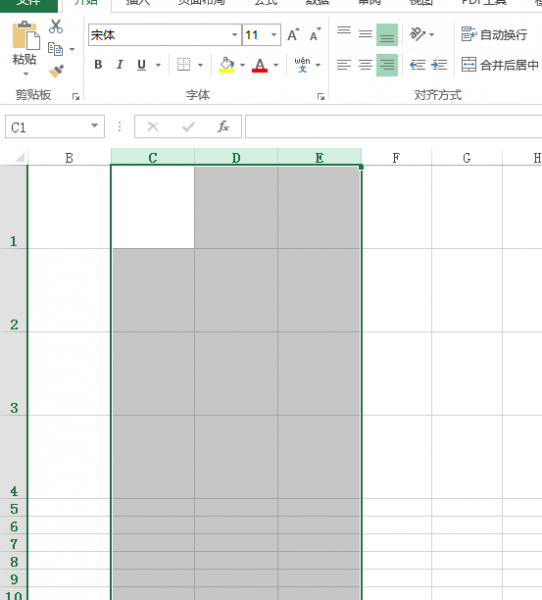Select the Format Painter brush icon
Image resolution: width=542 pixels, height=600 pixels.
56,71
